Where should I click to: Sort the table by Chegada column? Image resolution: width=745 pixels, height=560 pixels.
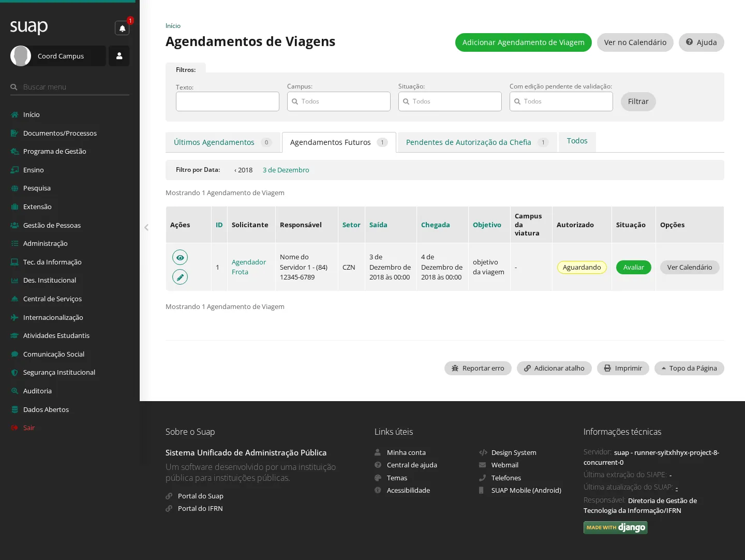pos(435,225)
